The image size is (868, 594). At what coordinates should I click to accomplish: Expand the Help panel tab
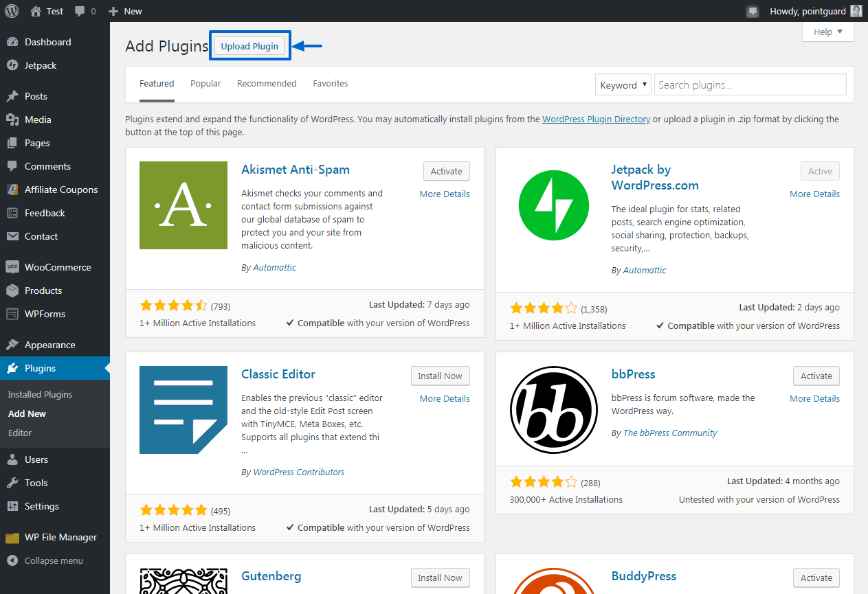click(828, 32)
